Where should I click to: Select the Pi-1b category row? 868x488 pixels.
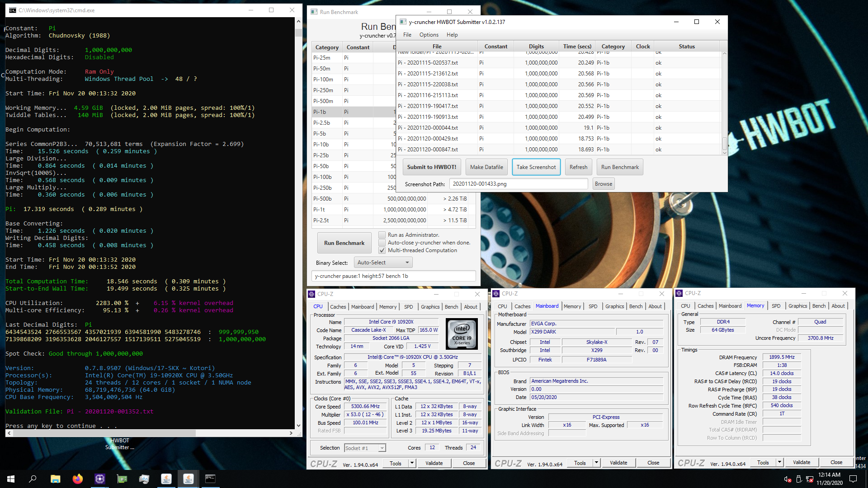(354, 112)
